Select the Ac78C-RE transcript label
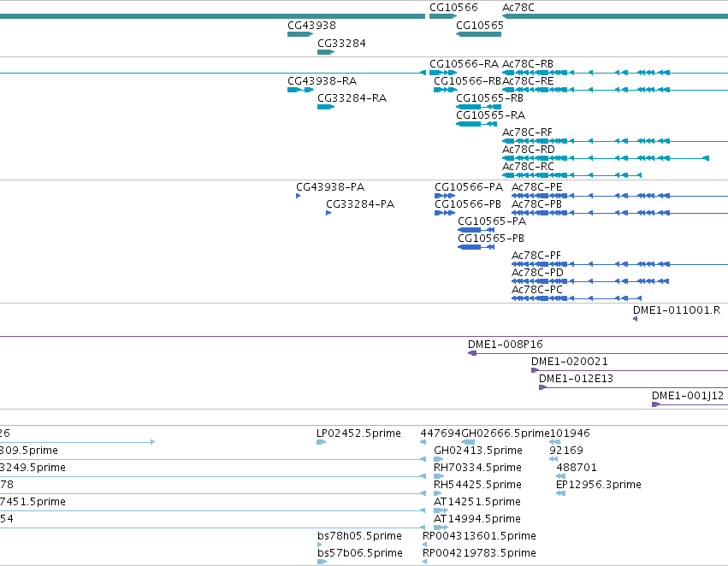 [528, 80]
